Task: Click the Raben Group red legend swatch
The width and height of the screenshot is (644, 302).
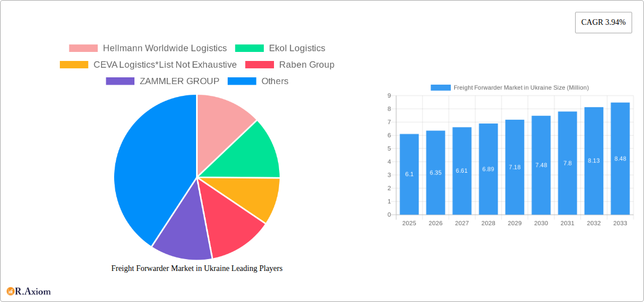Action: [259, 65]
